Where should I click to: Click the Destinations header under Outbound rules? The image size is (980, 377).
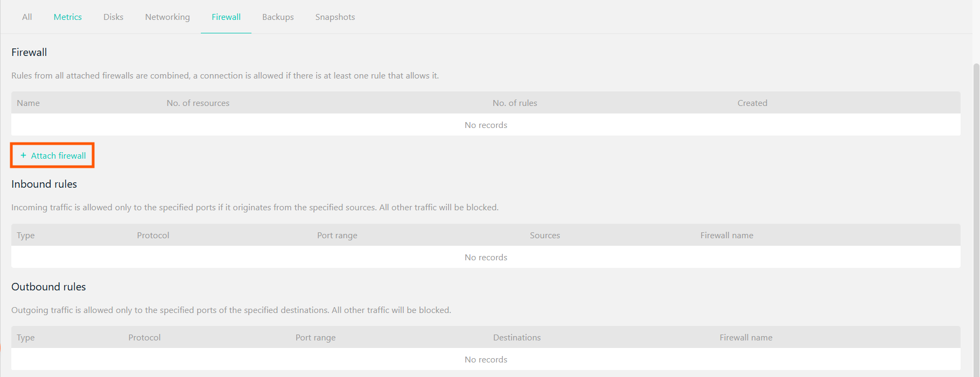(x=516, y=337)
